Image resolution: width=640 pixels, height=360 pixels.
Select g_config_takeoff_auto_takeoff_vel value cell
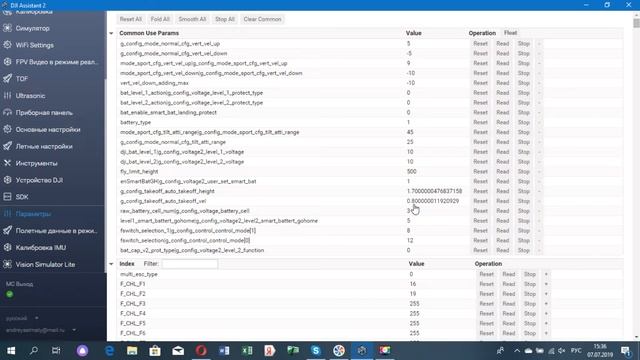433,201
